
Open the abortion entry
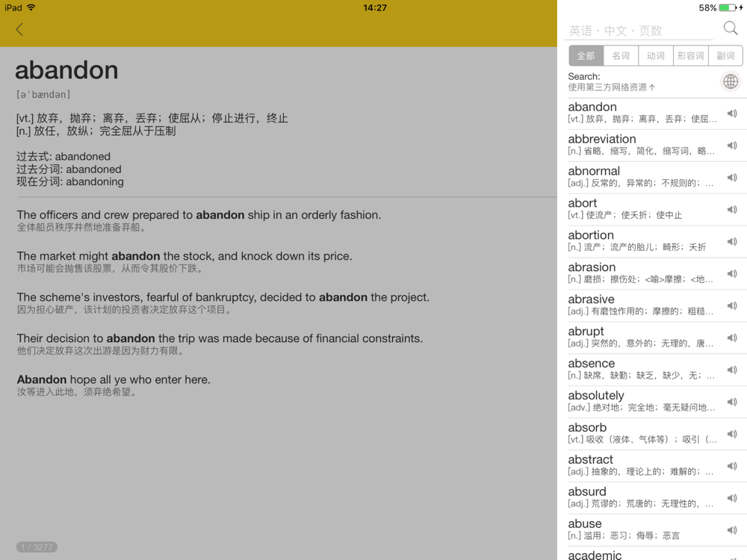pos(651,241)
